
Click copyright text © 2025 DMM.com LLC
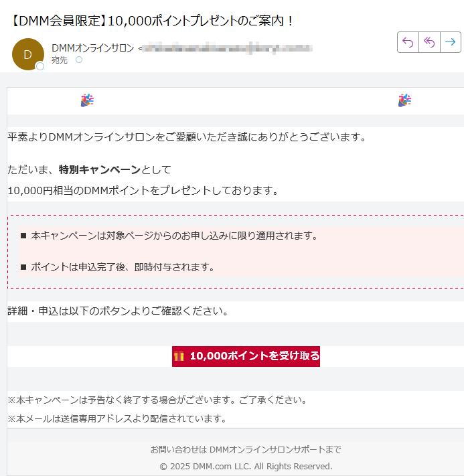point(246,466)
